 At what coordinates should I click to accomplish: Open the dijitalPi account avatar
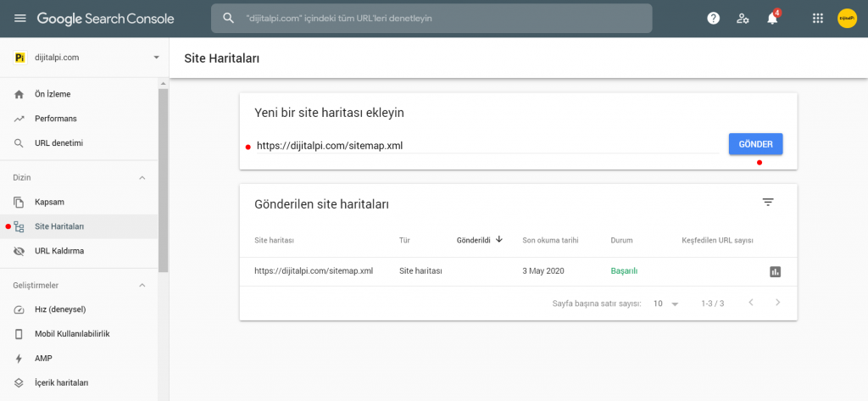point(847,19)
